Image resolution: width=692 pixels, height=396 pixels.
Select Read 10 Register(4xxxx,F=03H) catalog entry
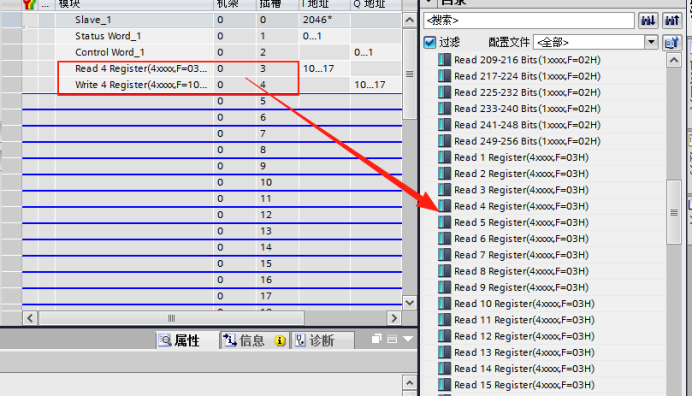(524, 304)
